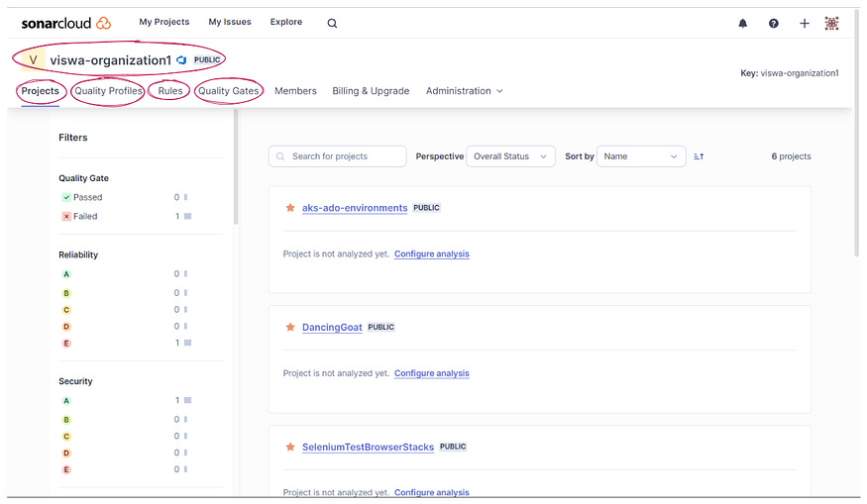Viewport: 867px width, 504px height.
Task: Click the filters panel scrollbar
Action: [x=236, y=167]
